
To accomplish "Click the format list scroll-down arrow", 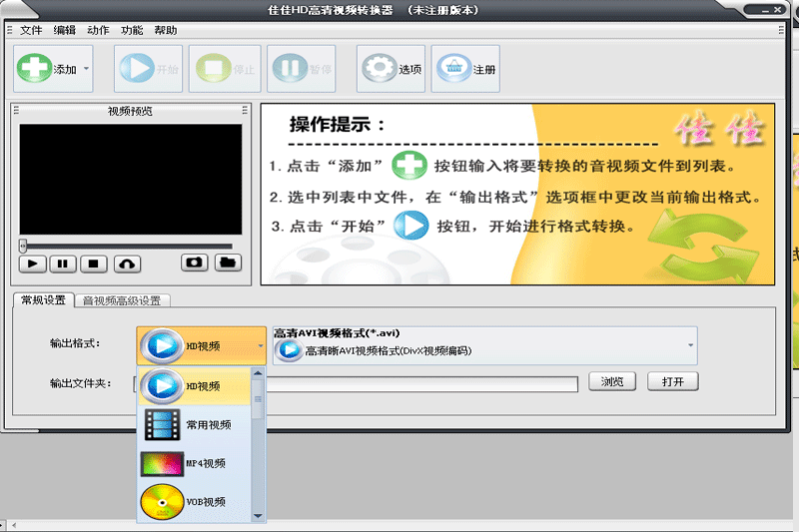I will [258, 516].
